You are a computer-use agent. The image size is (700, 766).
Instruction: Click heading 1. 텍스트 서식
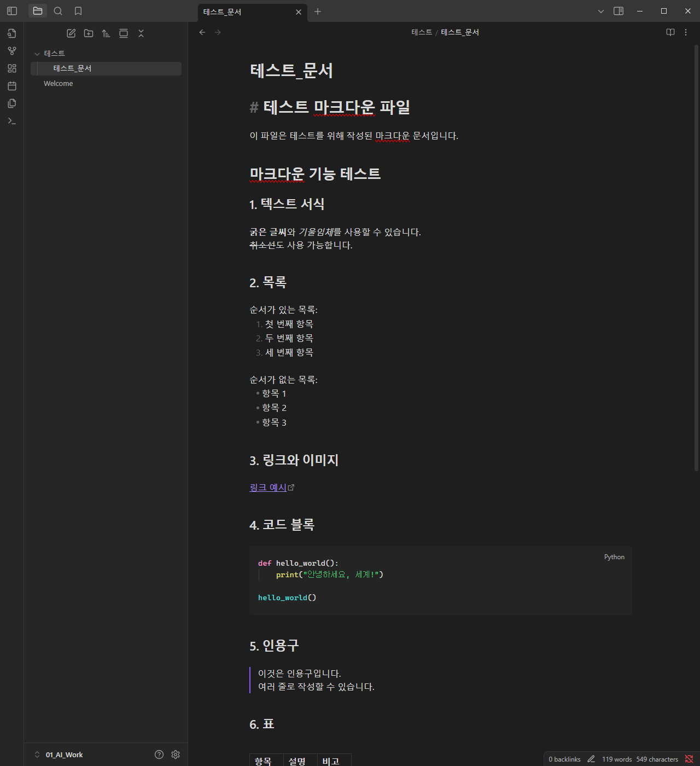click(x=287, y=204)
